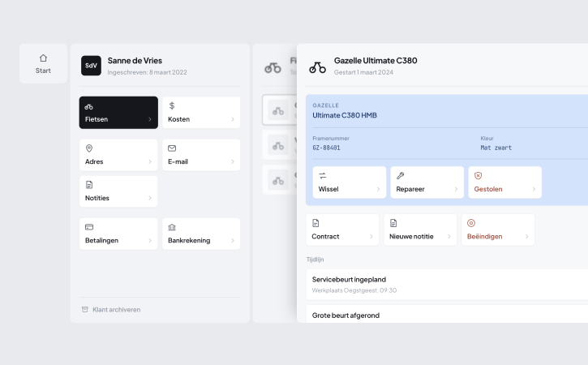
Task: Expand chevron on Wissel card
Action: 378,189
